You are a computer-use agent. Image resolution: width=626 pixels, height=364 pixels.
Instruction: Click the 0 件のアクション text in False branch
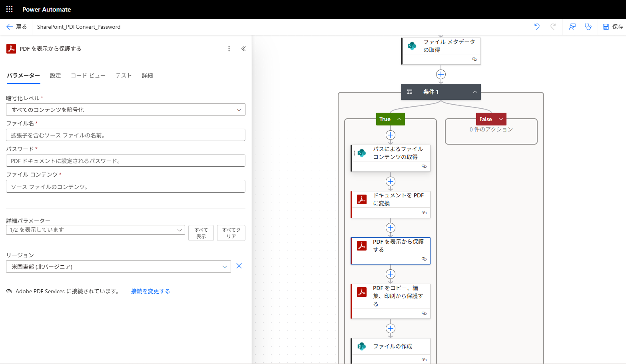[x=491, y=129]
